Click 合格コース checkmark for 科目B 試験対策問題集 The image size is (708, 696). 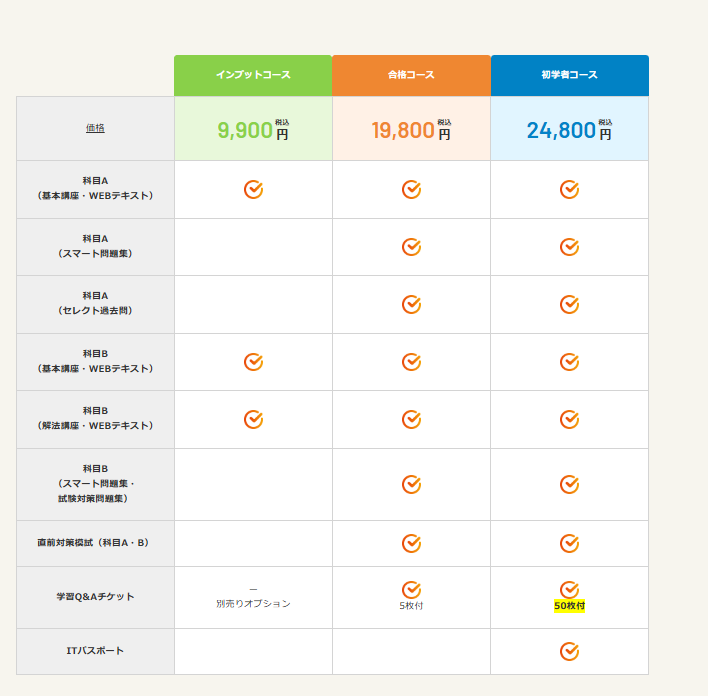411,484
